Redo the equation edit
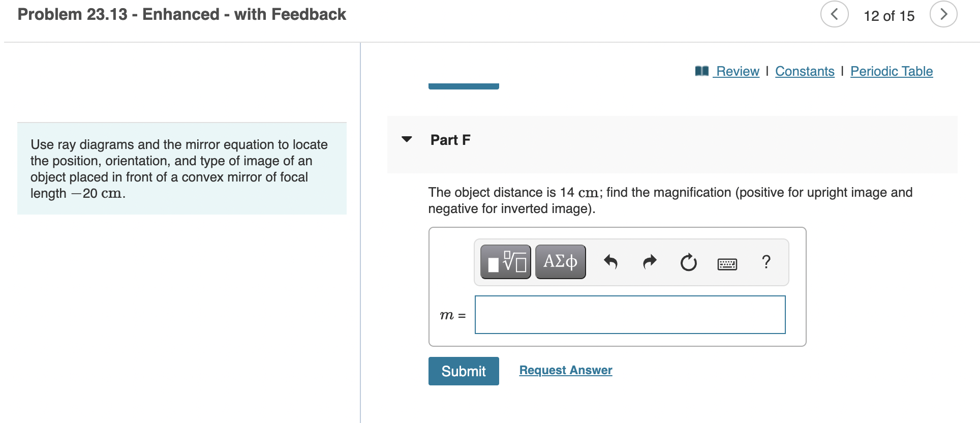The height and width of the screenshot is (423, 980). click(x=649, y=262)
